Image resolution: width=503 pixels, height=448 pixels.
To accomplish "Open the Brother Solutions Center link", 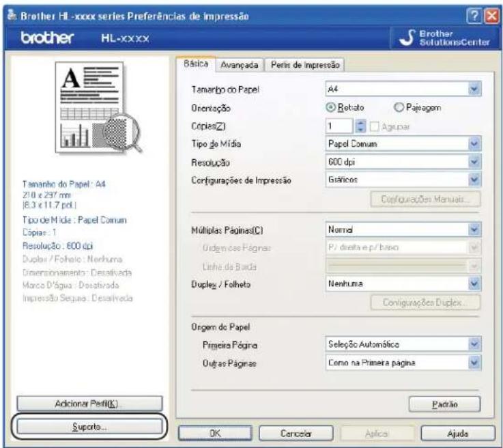I will point(446,38).
